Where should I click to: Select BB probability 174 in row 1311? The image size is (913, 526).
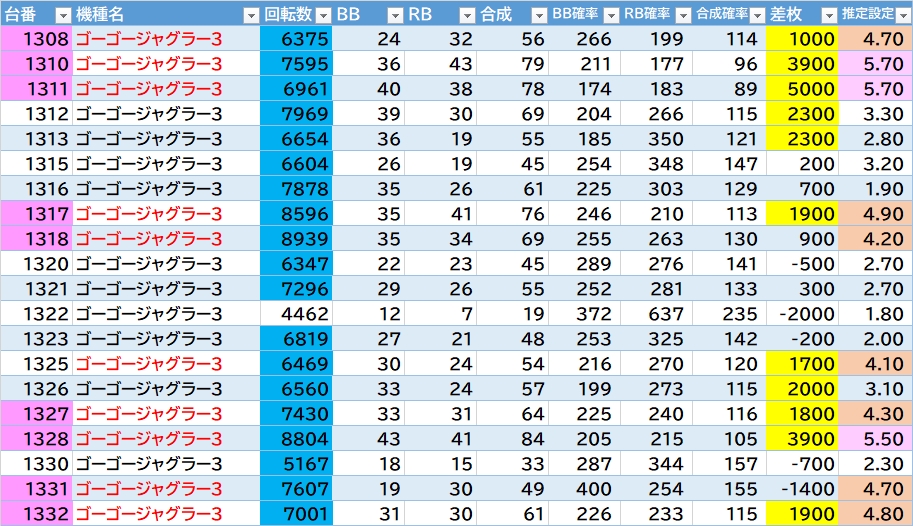[585, 89]
